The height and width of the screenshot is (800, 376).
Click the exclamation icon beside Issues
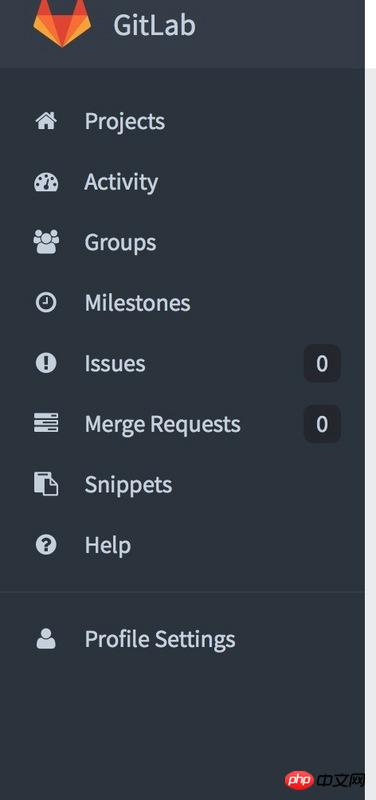tap(46, 363)
